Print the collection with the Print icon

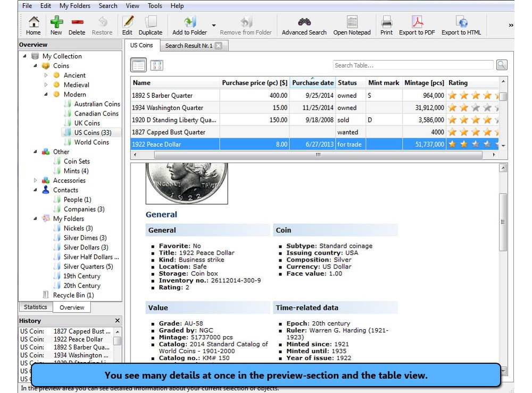click(x=386, y=25)
